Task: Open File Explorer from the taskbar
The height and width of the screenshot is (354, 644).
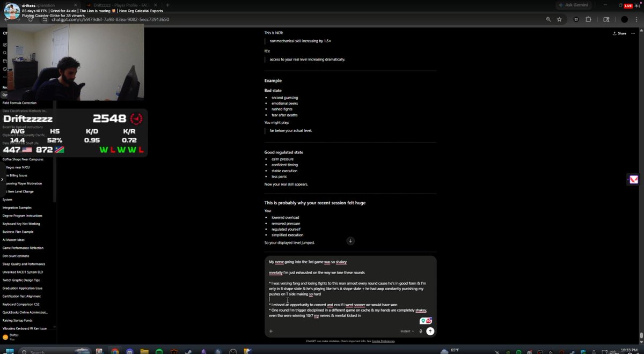Action: coord(144,351)
